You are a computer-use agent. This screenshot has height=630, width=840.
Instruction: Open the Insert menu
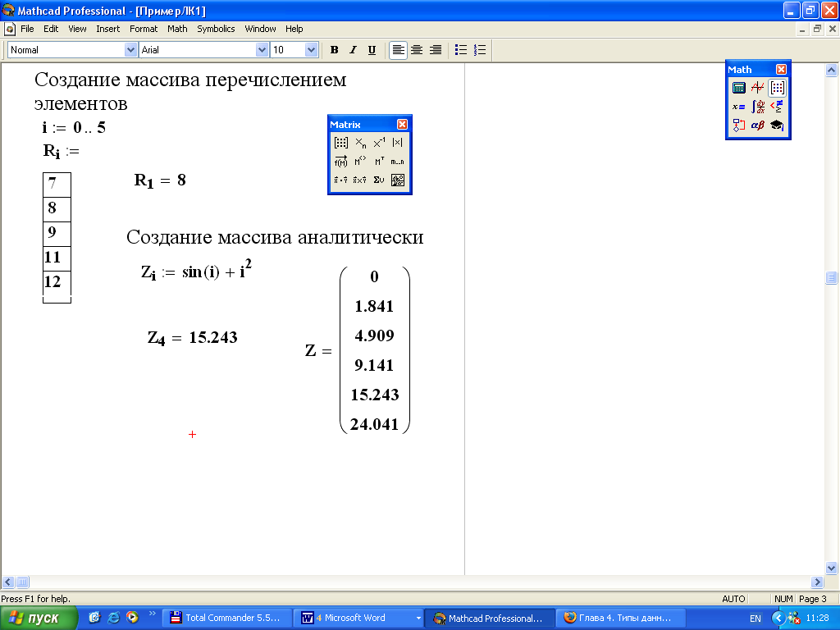[107, 29]
